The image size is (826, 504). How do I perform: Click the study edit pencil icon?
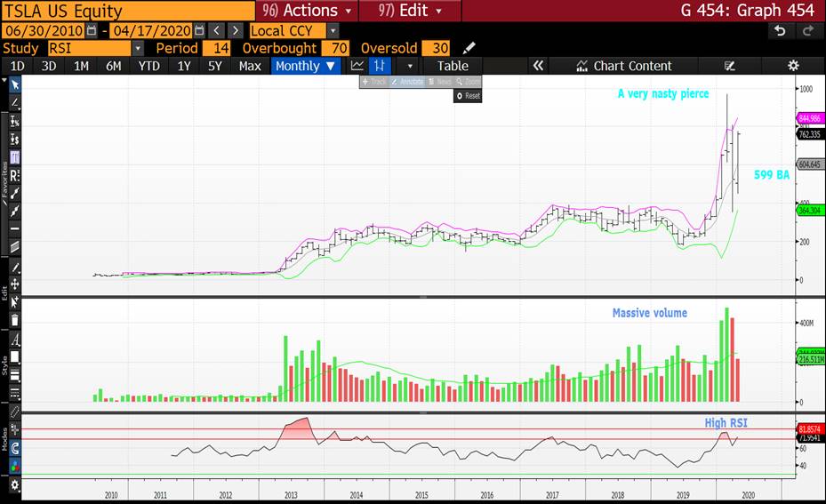pos(469,49)
